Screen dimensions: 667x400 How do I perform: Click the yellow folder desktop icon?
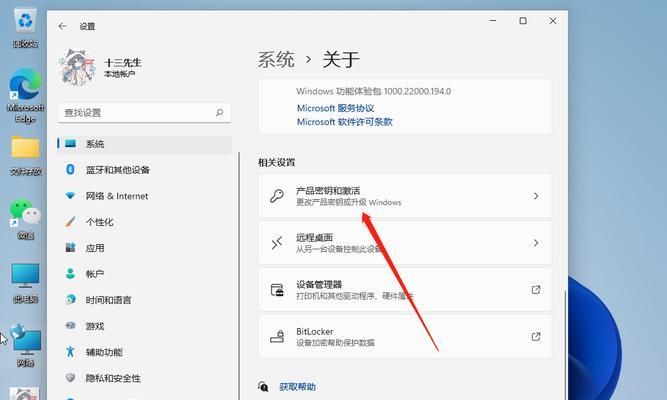[x=25, y=155]
